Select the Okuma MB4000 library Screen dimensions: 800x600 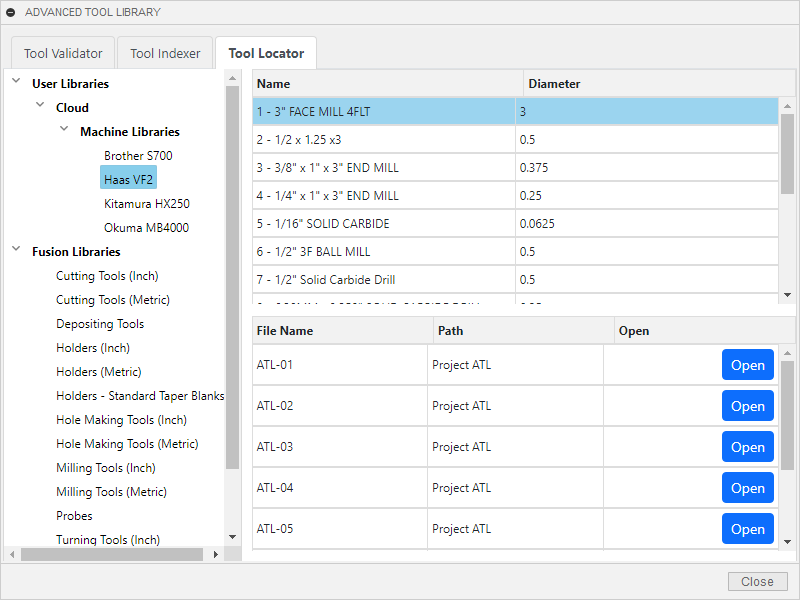(x=146, y=228)
